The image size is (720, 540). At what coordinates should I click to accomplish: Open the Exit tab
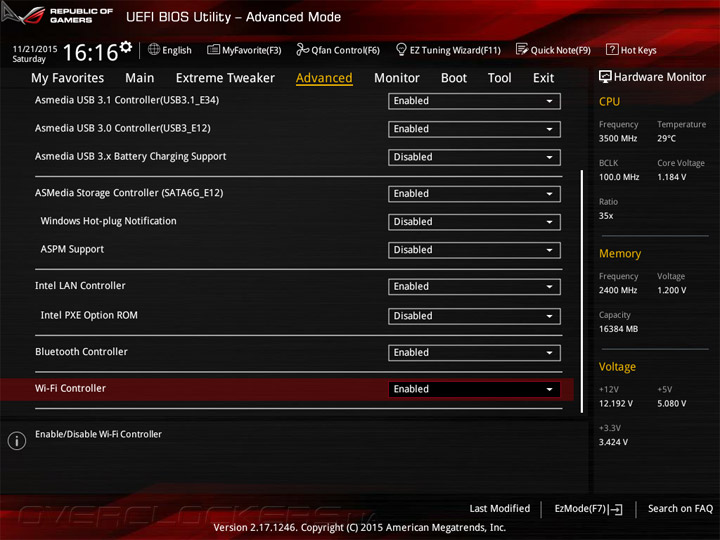544,78
